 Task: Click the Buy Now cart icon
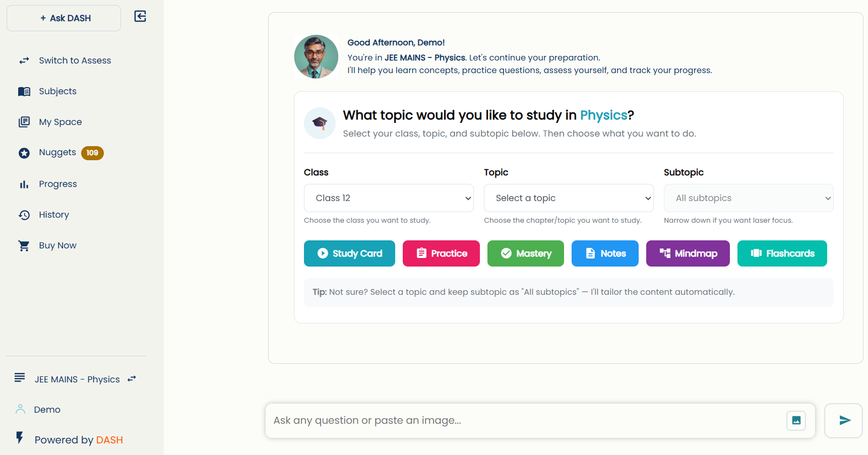pyautogui.click(x=24, y=246)
